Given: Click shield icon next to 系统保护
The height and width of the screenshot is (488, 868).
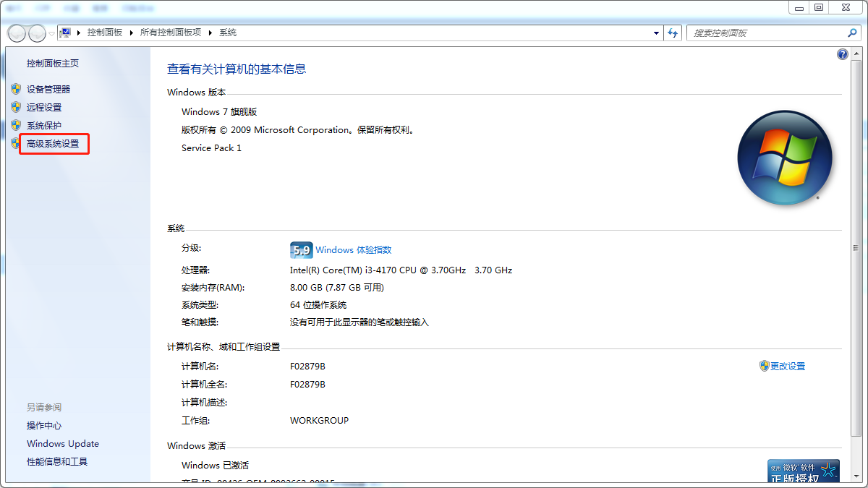Looking at the screenshot, I should click(16, 125).
